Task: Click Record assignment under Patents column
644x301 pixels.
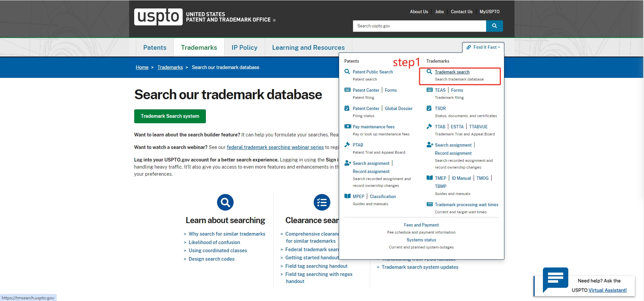Action: 371,171
